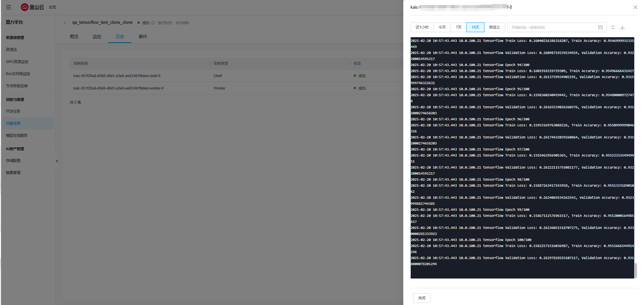
Task: Switch to the 监控 tab
Action: 97,37
